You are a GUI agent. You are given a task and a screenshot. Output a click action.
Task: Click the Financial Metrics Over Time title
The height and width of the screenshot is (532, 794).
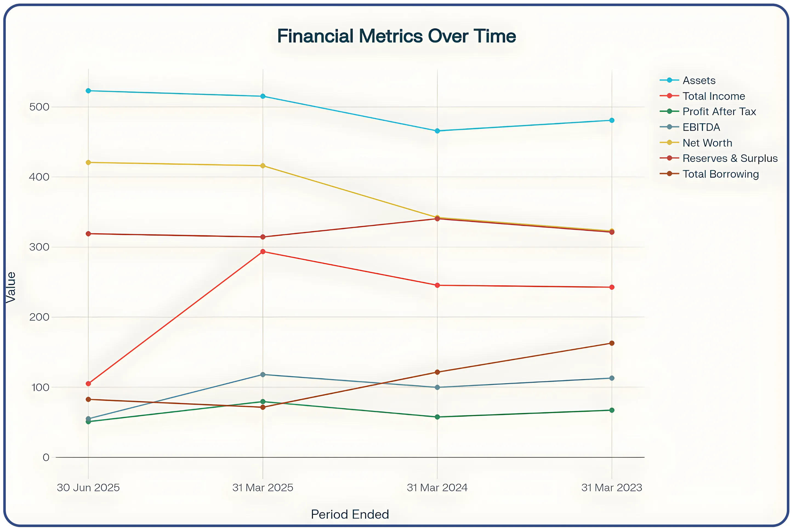pos(397,36)
